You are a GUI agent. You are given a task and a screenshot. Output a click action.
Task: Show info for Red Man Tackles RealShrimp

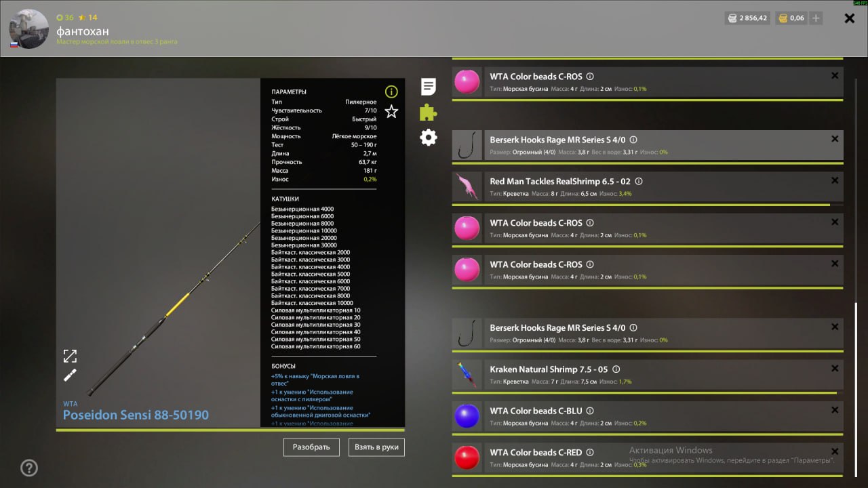[x=639, y=182]
